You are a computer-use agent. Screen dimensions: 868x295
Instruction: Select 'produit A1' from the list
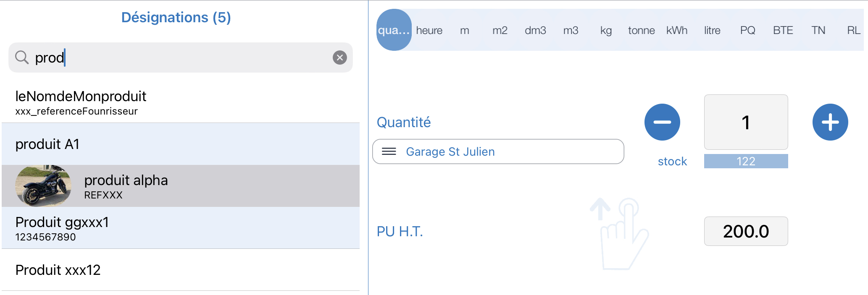click(x=181, y=144)
